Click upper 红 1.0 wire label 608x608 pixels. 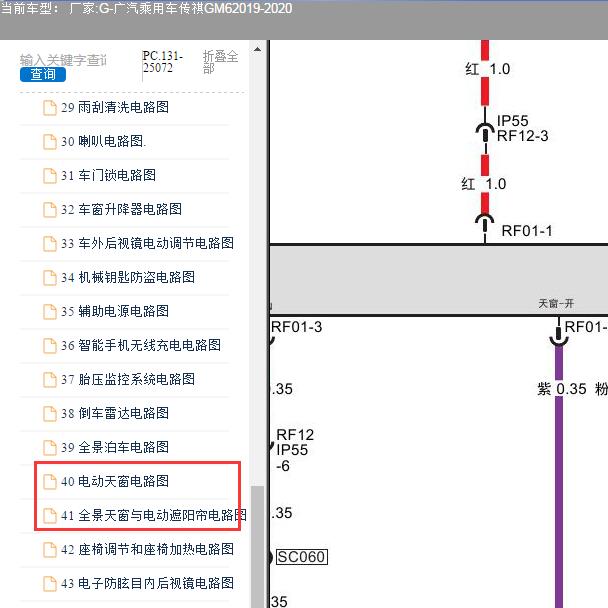pos(487,69)
